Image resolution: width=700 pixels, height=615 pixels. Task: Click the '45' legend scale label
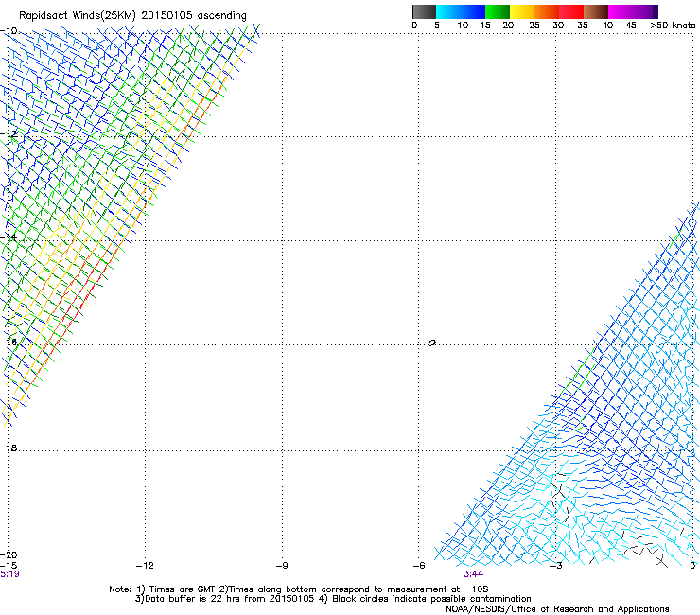[x=631, y=26]
